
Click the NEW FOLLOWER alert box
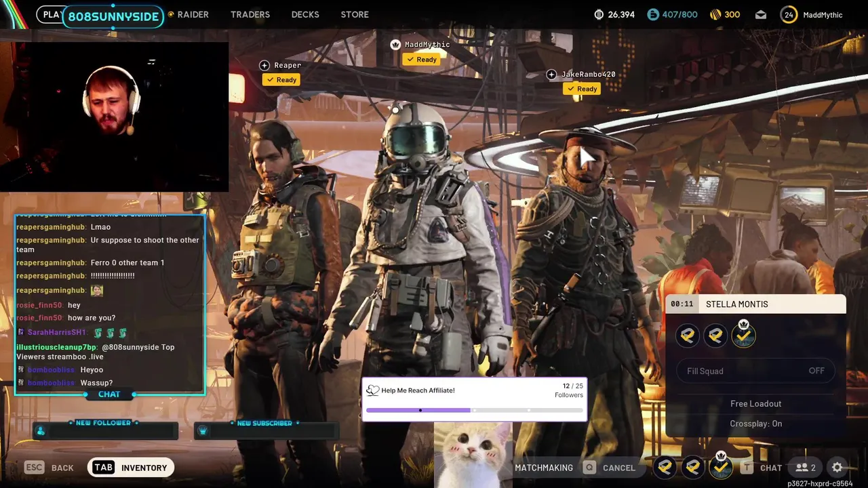click(105, 430)
